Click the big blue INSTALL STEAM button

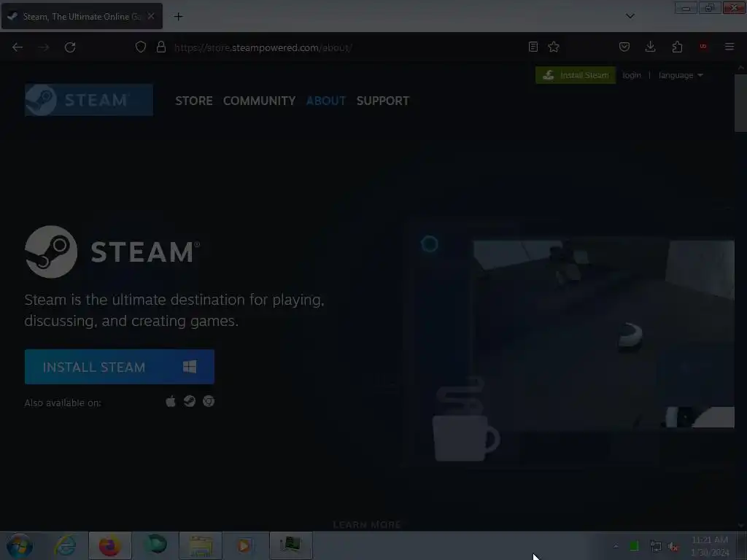point(120,367)
